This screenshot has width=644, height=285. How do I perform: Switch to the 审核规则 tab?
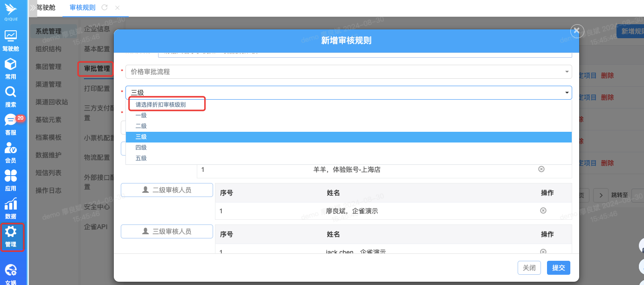coord(83,7)
